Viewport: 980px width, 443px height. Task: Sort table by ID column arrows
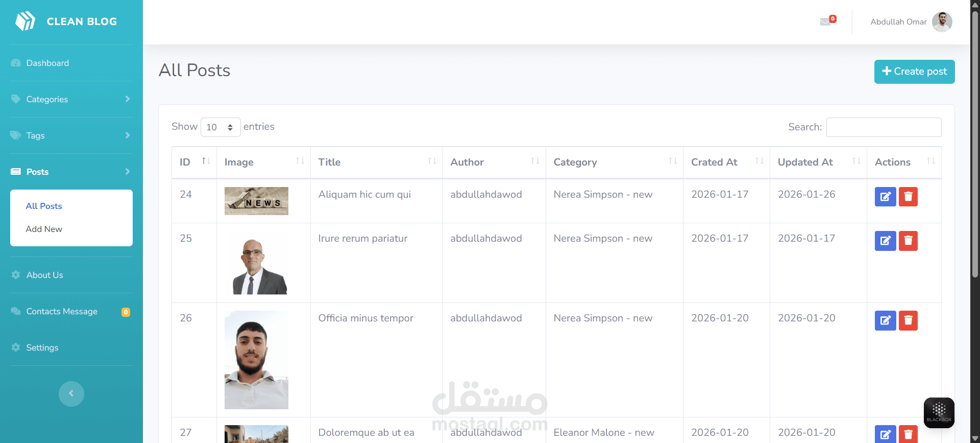coord(206,161)
